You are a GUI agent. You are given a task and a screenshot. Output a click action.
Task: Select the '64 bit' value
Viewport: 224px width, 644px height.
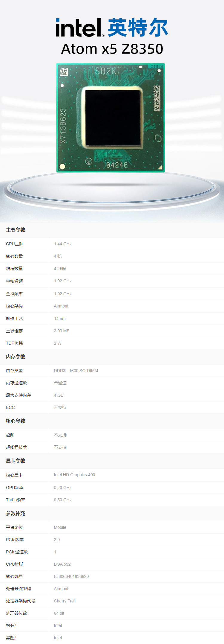tap(59, 613)
